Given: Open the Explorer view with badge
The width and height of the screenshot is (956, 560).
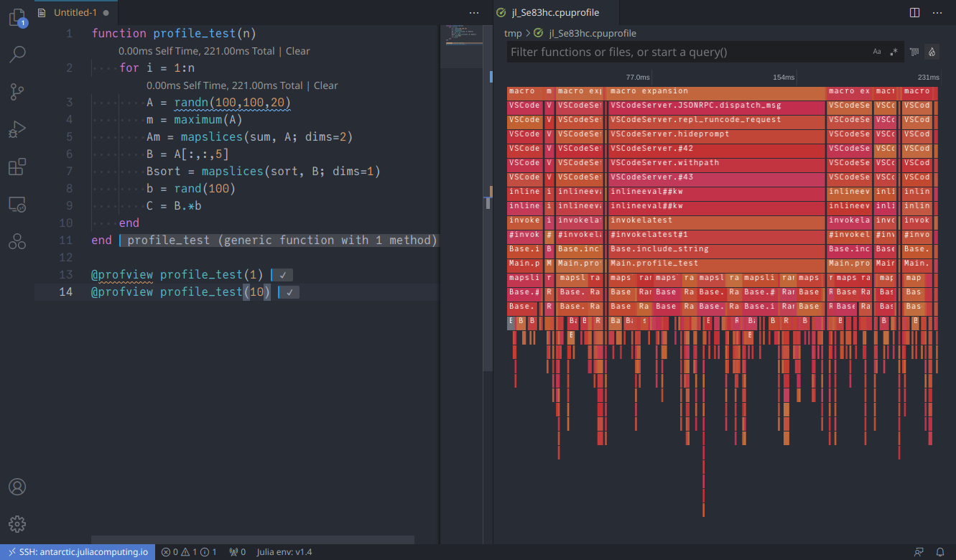Looking at the screenshot, I should click(17, 18).
